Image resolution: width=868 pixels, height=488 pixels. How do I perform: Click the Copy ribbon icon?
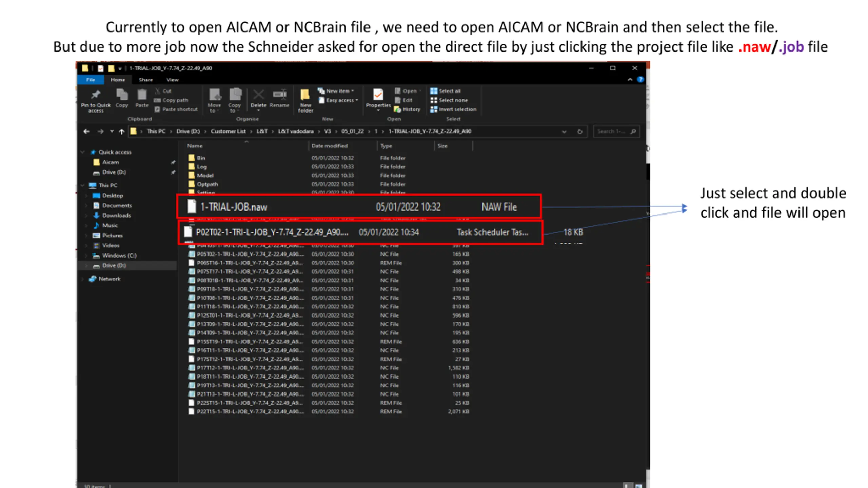[122, 98]
